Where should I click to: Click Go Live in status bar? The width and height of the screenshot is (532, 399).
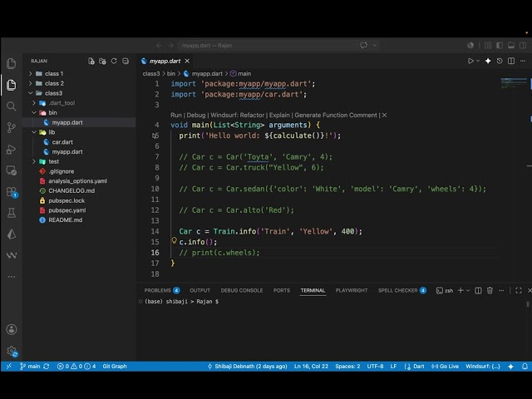(445, 367)
